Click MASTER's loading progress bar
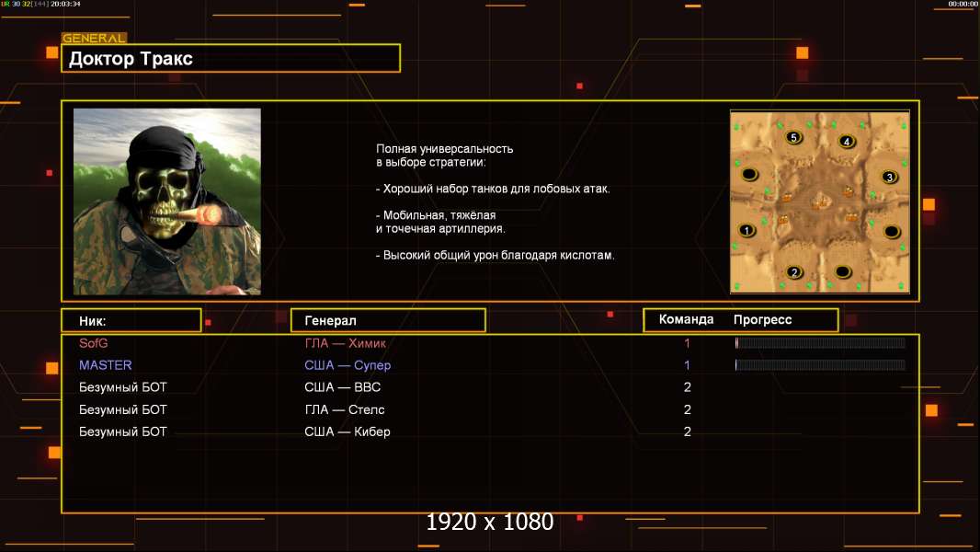 click(820, 364)
